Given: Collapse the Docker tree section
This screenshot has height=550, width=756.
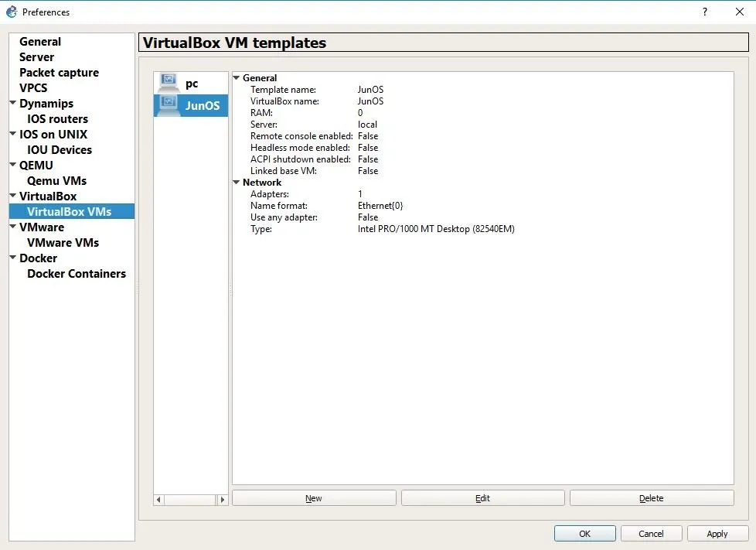Looking at the screenshot, I should [13, 257].
